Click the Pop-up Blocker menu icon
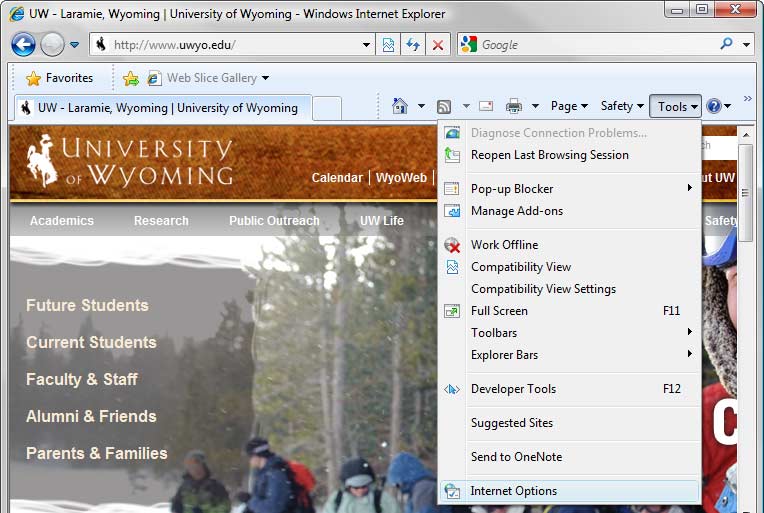The image size is (764, 513). [x=452, y=189]
